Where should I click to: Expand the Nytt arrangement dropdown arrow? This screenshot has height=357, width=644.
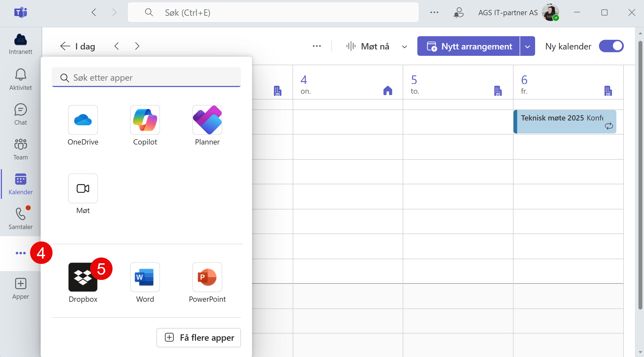coord(527,46)
